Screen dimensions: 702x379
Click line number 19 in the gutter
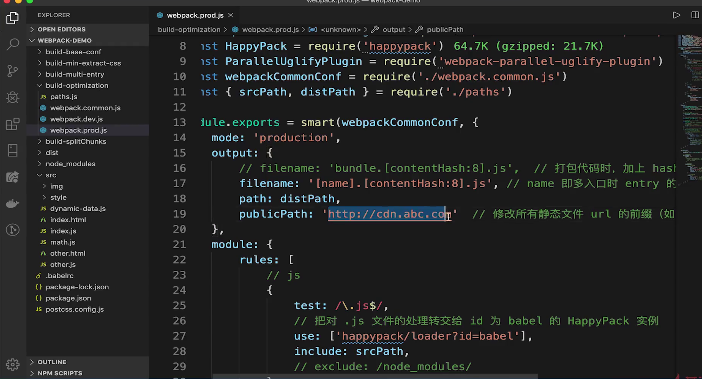[x=179, y=214]
